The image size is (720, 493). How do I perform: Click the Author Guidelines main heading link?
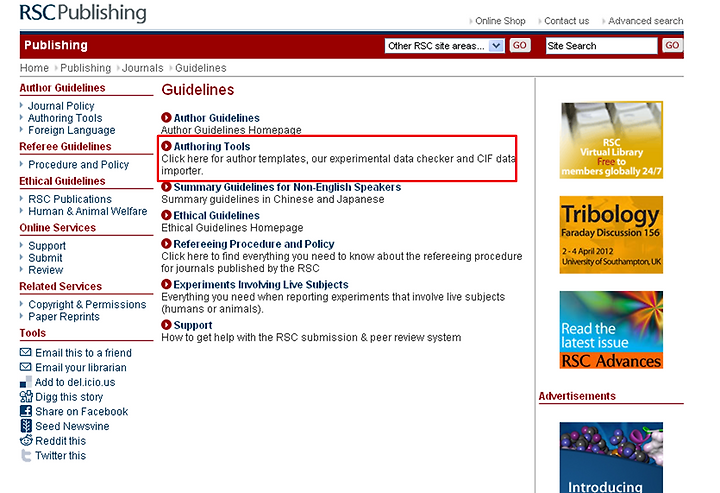pos(217,118)
